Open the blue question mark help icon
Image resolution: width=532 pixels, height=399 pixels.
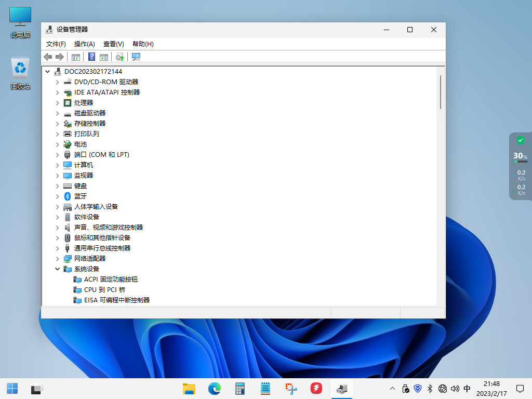point(91,57)
